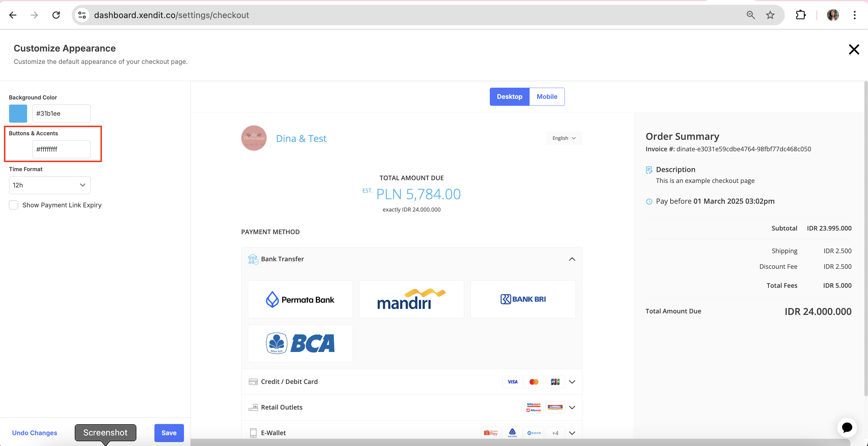Pick the BCA bank logo tile
868x446 pixels.
click(x=300, y=343)
